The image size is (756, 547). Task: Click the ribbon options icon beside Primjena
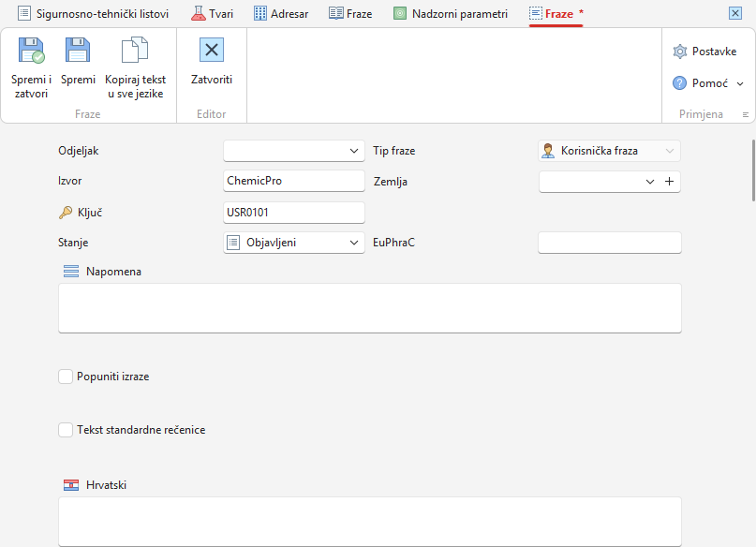(746, 114)
